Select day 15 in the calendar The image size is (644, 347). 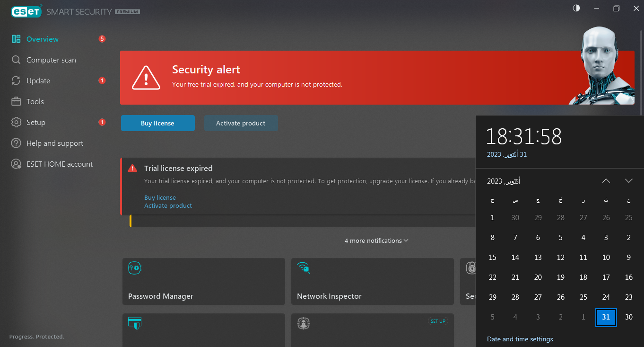pyautogui.click(x=493, y=258)
